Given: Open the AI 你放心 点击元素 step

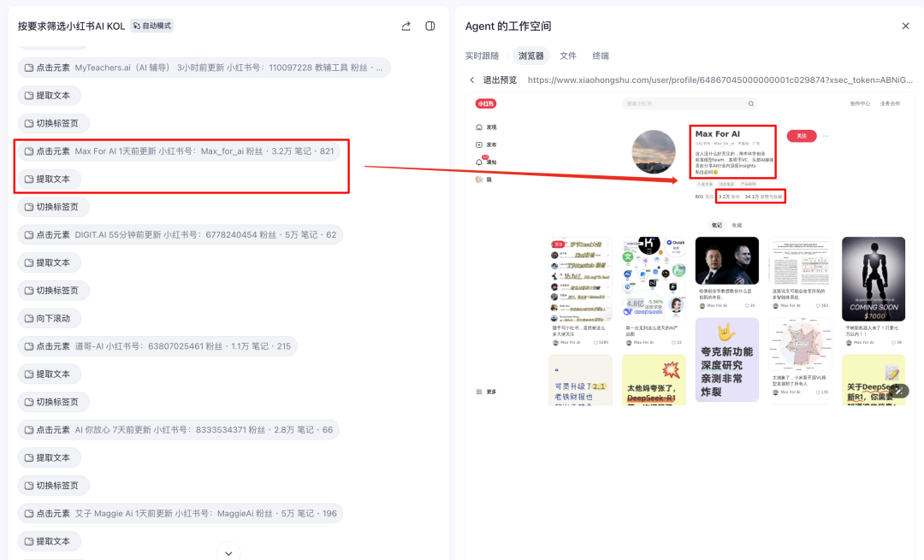Looking at the screenshot, I should 179,430.
